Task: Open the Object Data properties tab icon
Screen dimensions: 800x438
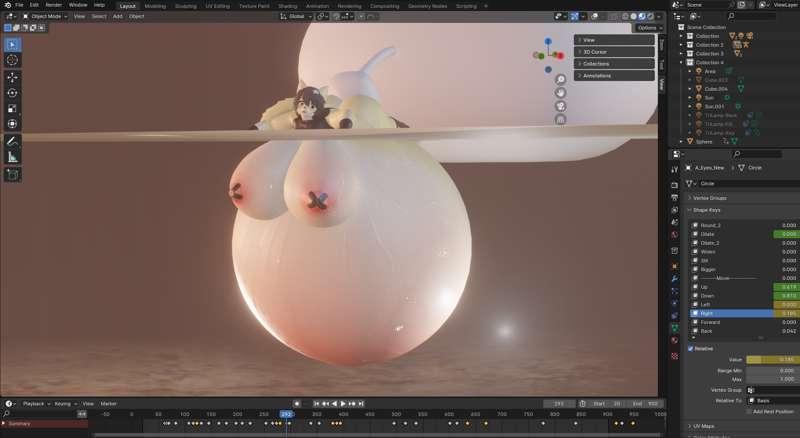Action: coord(674,328)
